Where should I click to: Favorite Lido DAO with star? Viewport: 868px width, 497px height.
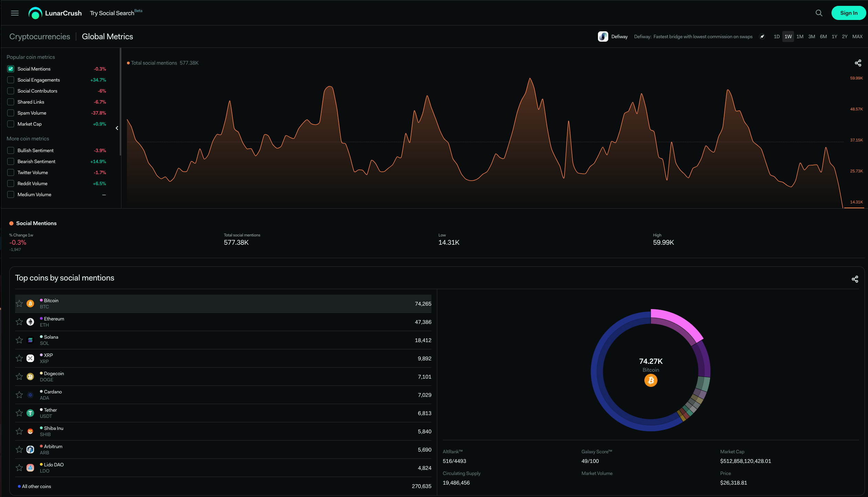click(19, 468)
